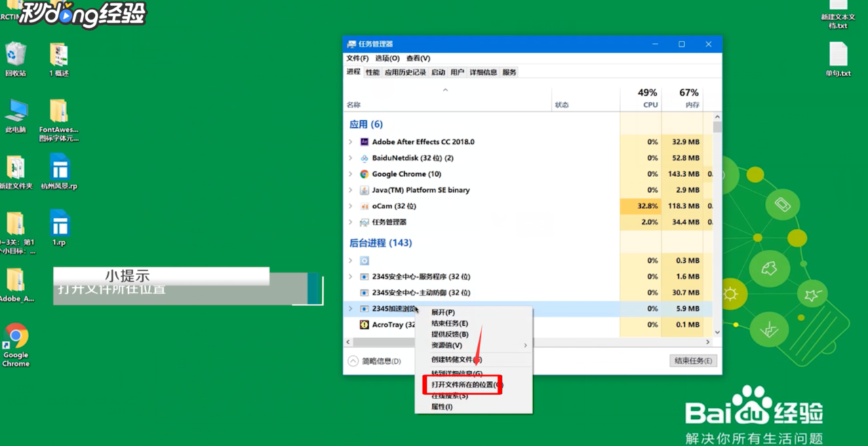Expand the Java(TM) Platform SE binary row
This screenshot has height=446, width=868.
(351, 190)
